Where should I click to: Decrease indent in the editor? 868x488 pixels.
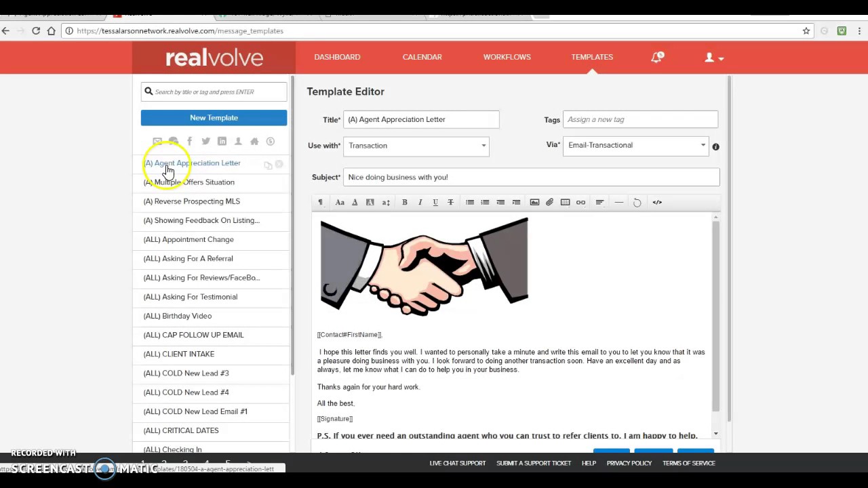click(x=500, y=202)
